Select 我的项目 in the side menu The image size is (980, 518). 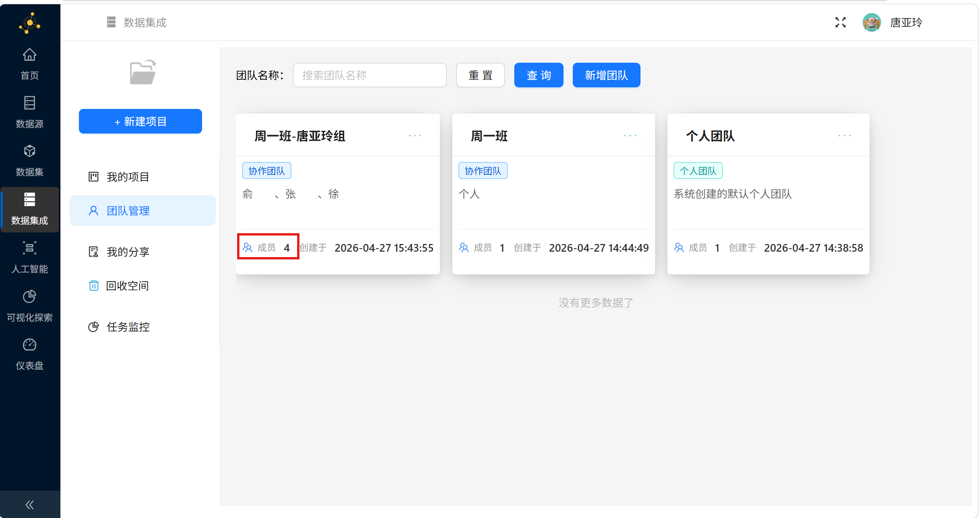pyautogui.click(x=128, y=177)
